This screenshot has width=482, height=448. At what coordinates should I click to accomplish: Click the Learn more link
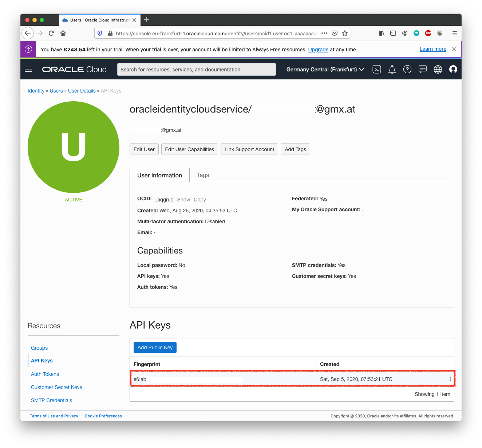433,49
